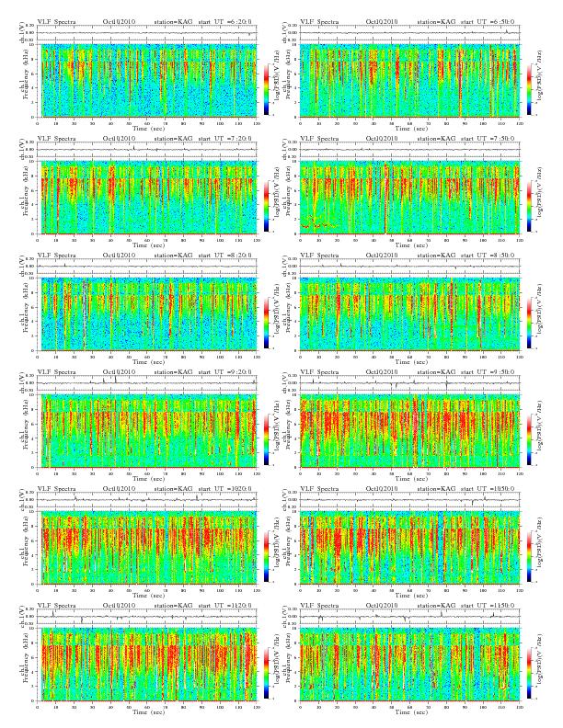The image size is (563, 728).
Task: Click the 'start UT =9:20:0' title text
Action: pos(225,372)
